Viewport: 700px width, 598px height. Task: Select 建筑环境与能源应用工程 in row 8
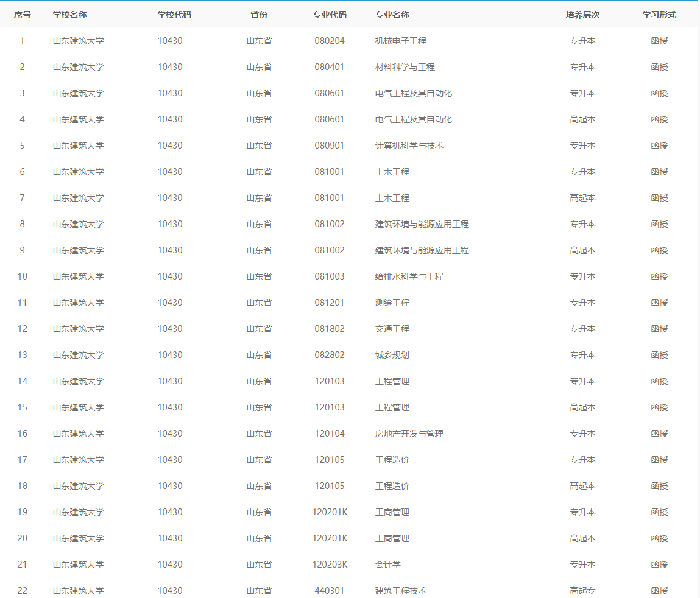(422, 225)
